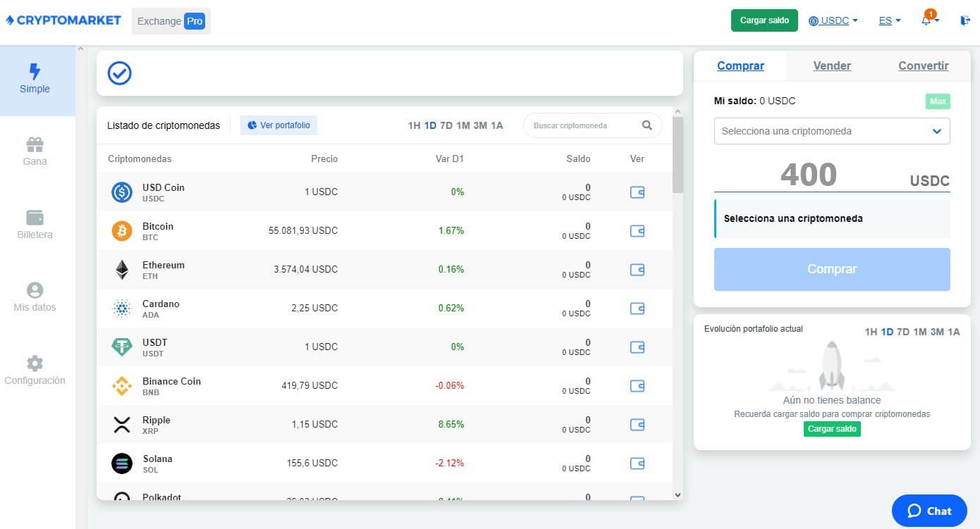
Task: Click Ripple variation 8.65%
Action: (451, 424)
